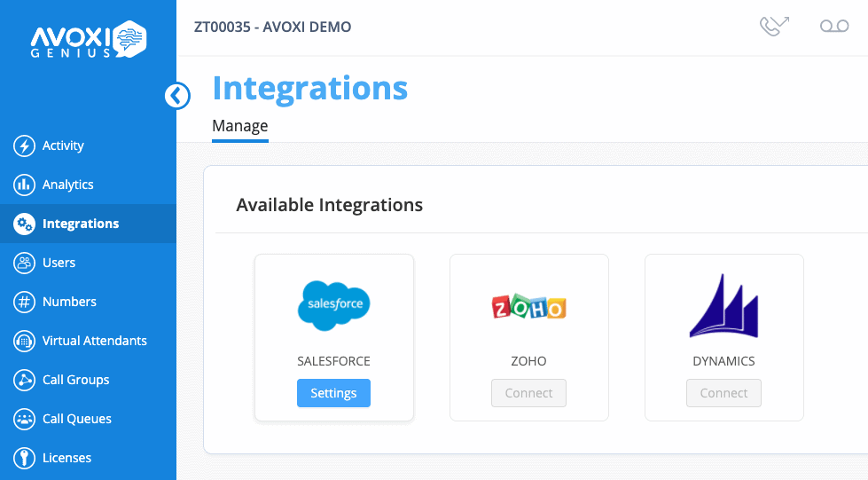Switch to the Manage tab
Image resolution: width=868 pixels, height=480 pixels.
click(x=239, y=126)
